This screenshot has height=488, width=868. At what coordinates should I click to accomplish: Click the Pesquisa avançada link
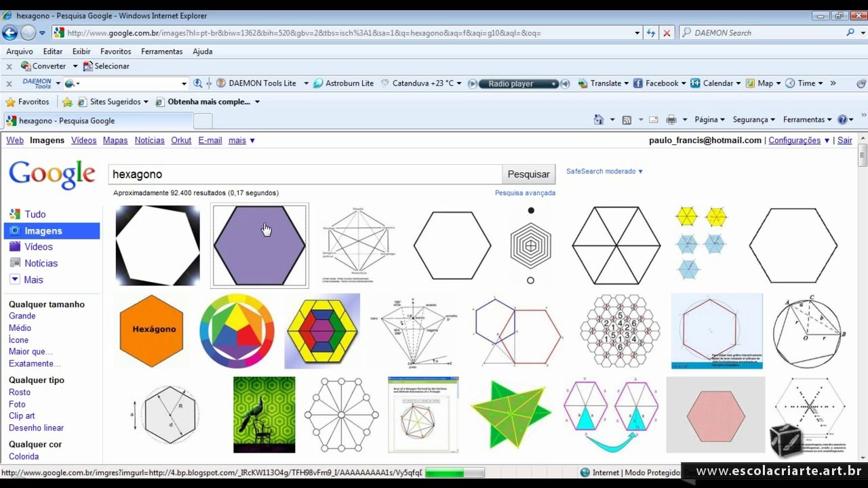coord(525,193)
